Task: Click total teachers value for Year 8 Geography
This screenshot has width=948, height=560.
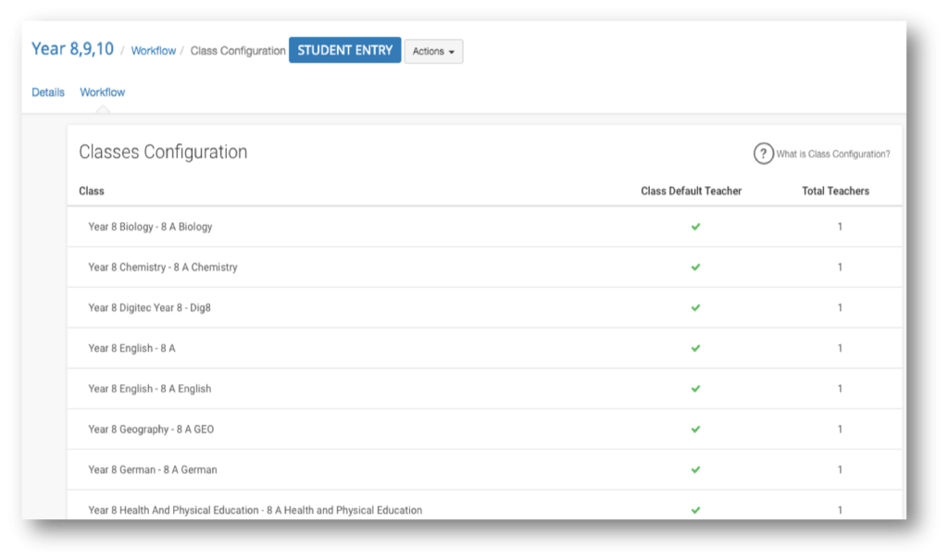Action: click(x=840, y=429)
